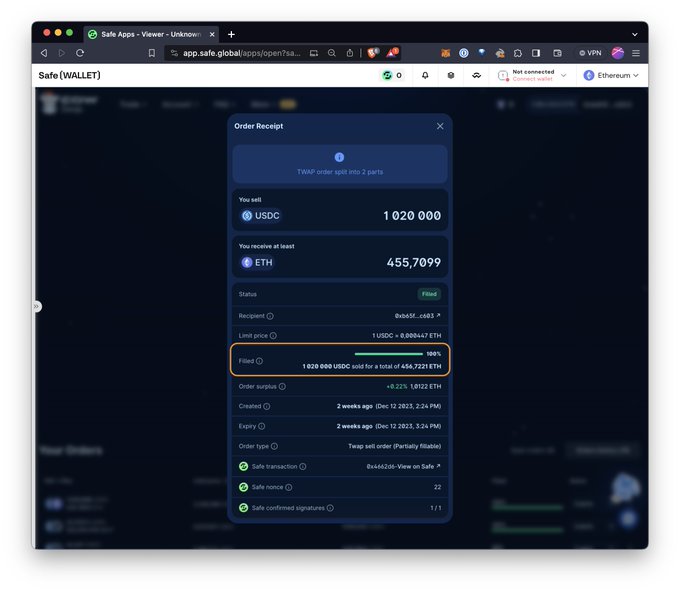This screenshot has height=591, width=680.
Task: Click the Safe transaction info icon
Action: point(303,467)
